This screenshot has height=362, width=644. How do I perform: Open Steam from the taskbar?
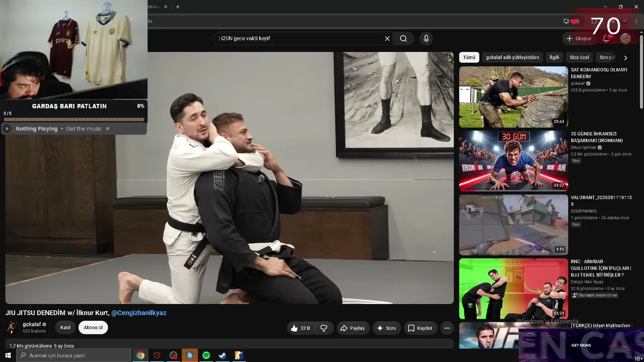222,355
